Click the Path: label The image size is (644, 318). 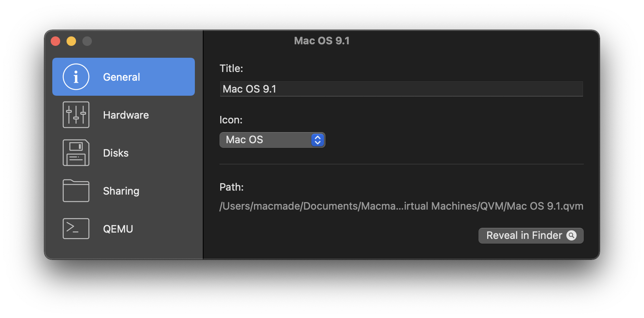pyautogui.click(x=232, y=187)
